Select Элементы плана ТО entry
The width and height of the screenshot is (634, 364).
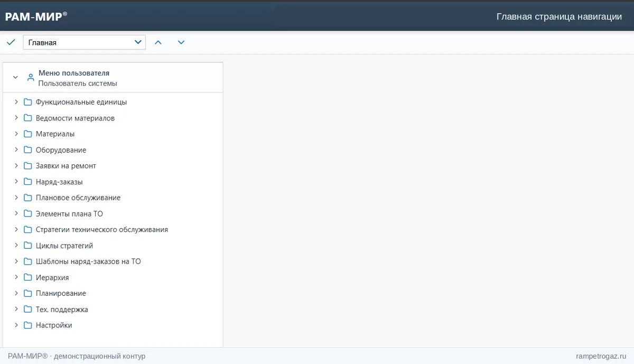(x=69, y=214)
